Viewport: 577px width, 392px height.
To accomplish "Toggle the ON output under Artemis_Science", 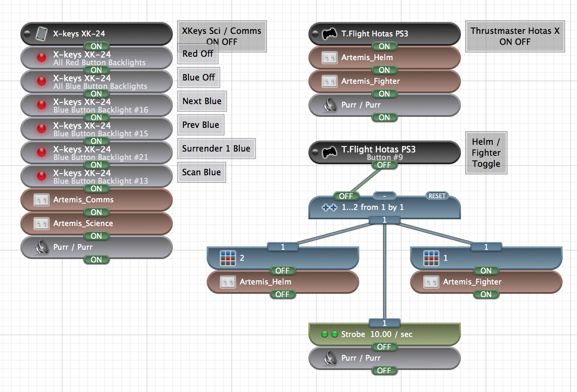I will click(96, 236).
